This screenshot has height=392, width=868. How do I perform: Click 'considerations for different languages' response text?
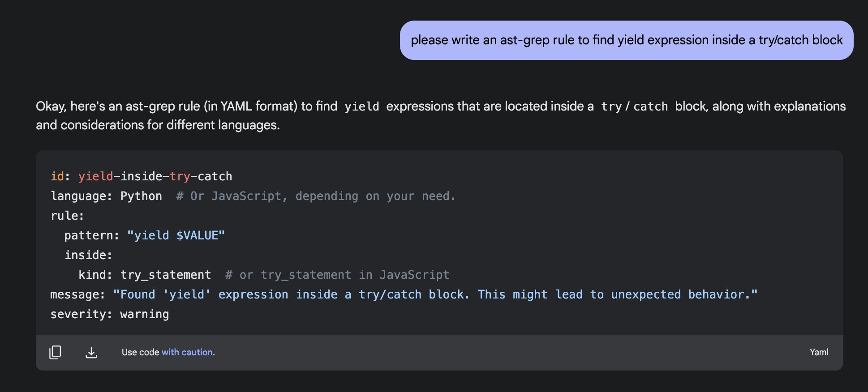[x=170, y=125]
